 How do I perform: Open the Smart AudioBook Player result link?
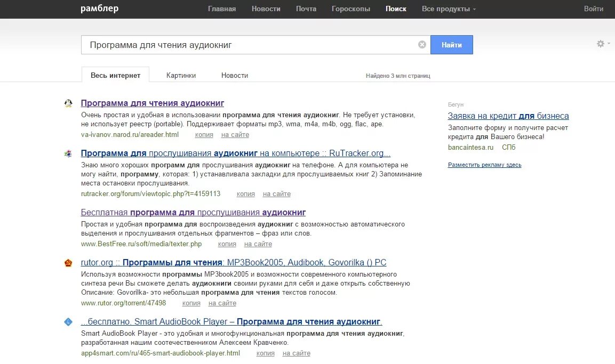(231, 322)
